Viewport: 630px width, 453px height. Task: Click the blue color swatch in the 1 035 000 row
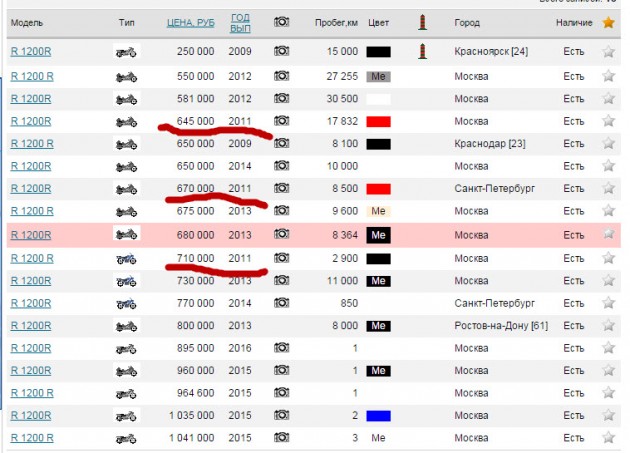pyautogui.click(x=378, y=415)
